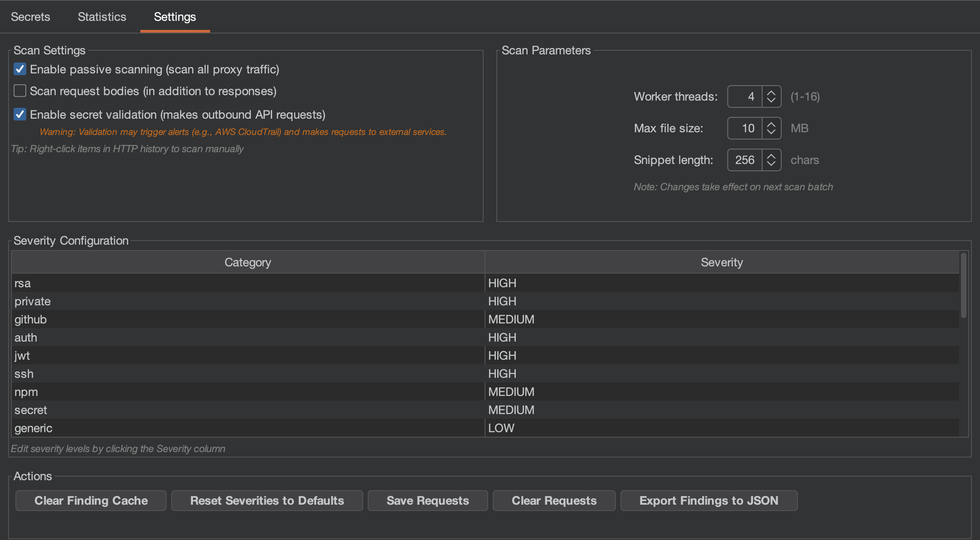
Task: Select the Settings tab
Action: pyautogui.click(x=175, y=17)
